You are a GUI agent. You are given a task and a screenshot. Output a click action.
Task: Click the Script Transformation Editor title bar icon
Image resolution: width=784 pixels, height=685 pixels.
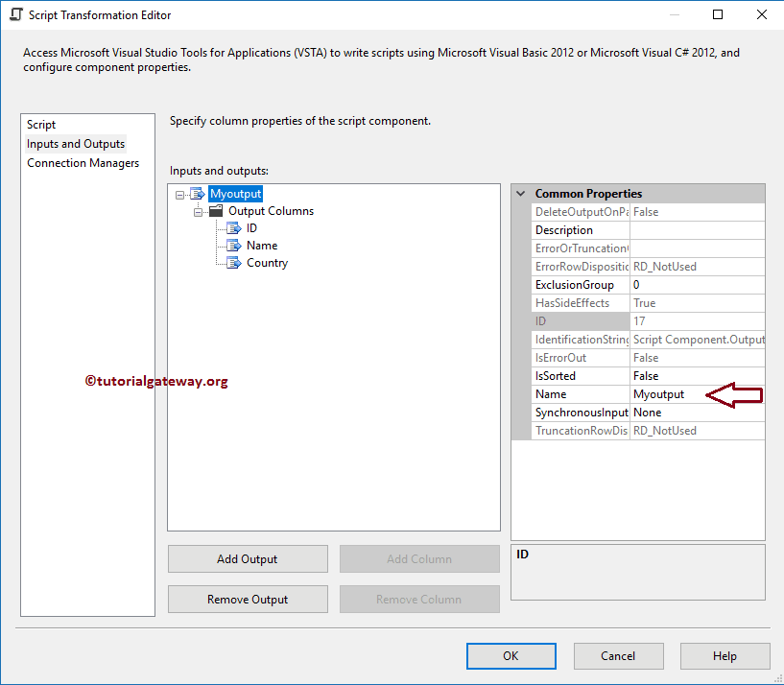tap(13, 14)
